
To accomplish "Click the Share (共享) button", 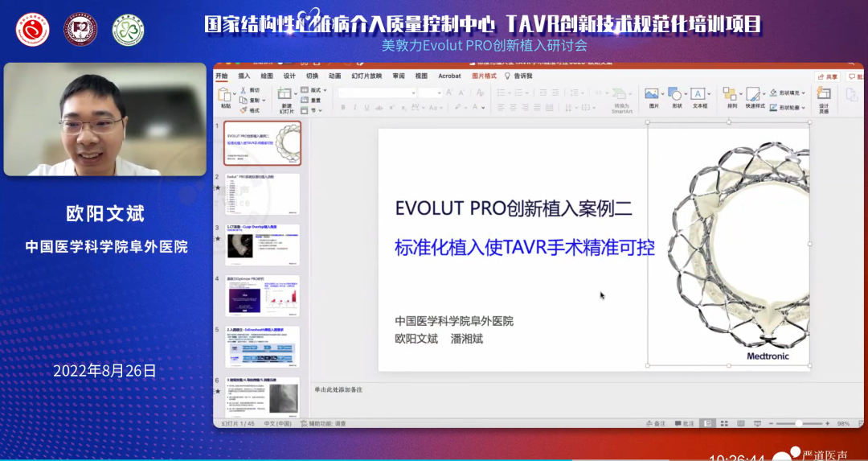I will click(828, 76).
